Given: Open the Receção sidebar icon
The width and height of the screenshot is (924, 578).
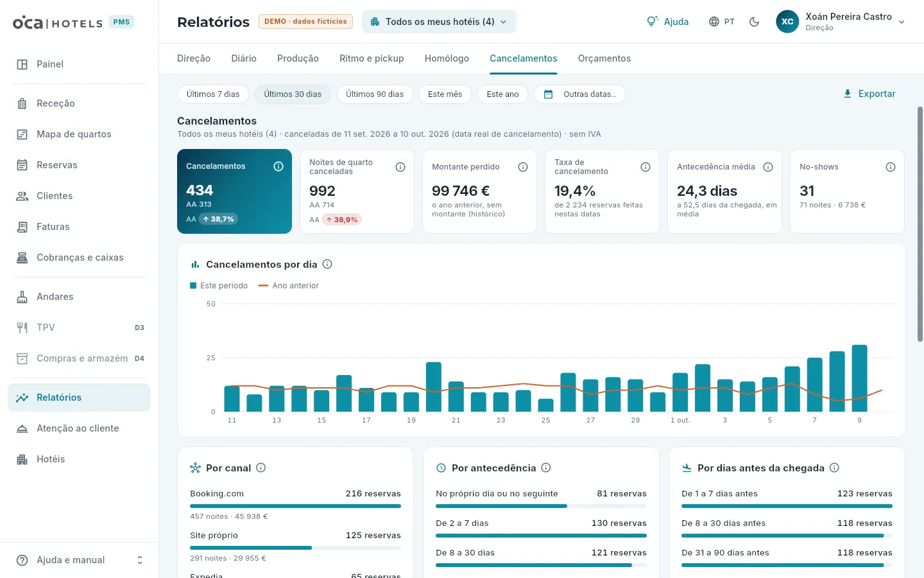Looking at the screenshot, I should 22,103.
